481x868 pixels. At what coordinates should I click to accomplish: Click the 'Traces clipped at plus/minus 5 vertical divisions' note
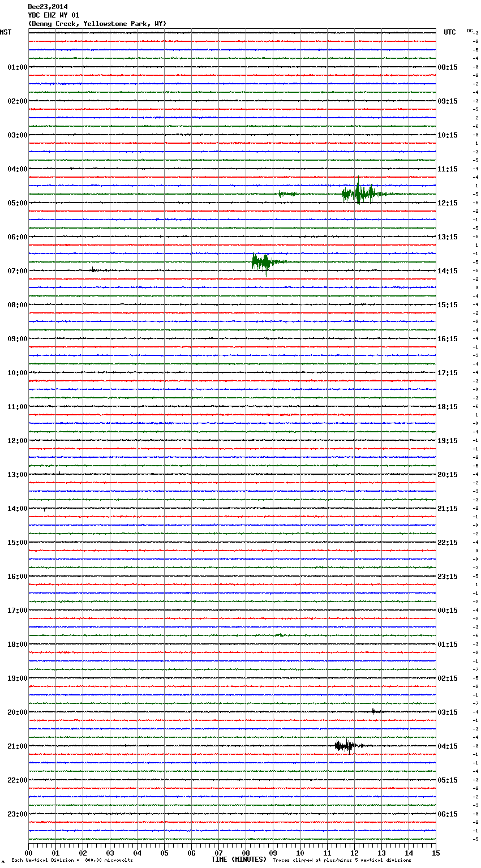[x=342, y=861]
